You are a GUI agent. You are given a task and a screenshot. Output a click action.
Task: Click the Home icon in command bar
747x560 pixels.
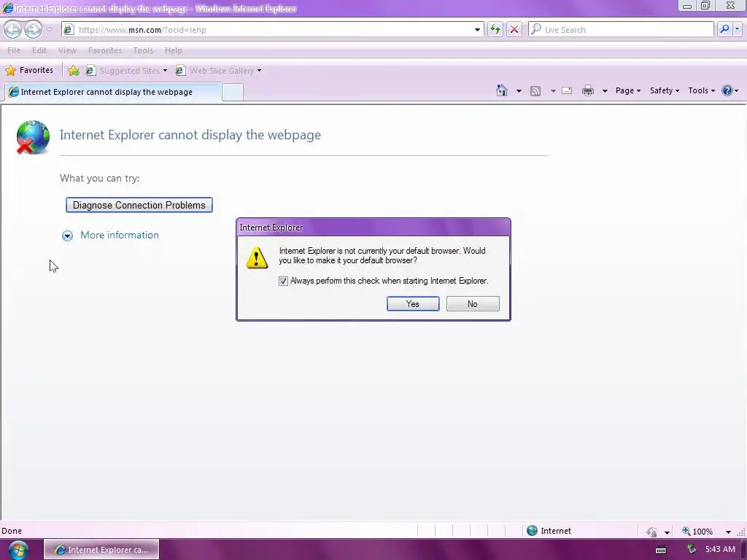[502, 90]
